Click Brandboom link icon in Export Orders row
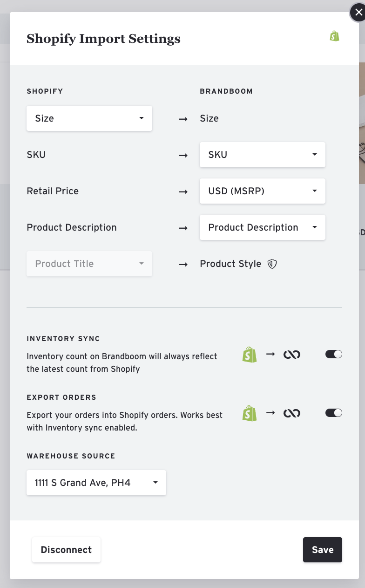 point(292,413)
